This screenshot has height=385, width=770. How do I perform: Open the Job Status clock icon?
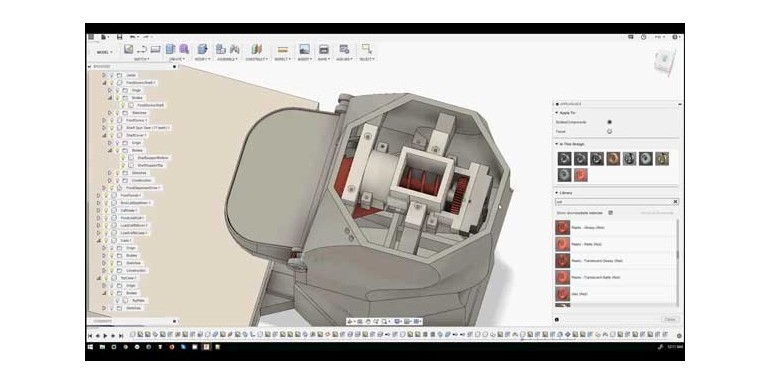[643, 37]
